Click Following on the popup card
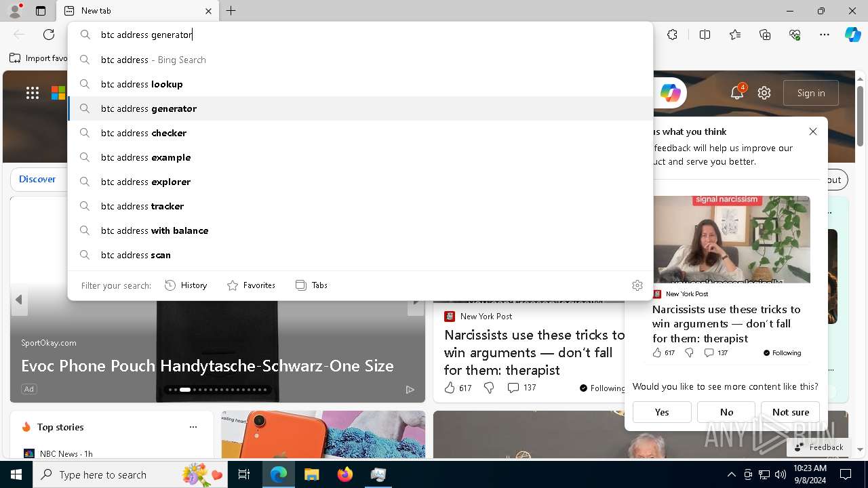This screenshot has width=868, height=488. click(782, 352)
